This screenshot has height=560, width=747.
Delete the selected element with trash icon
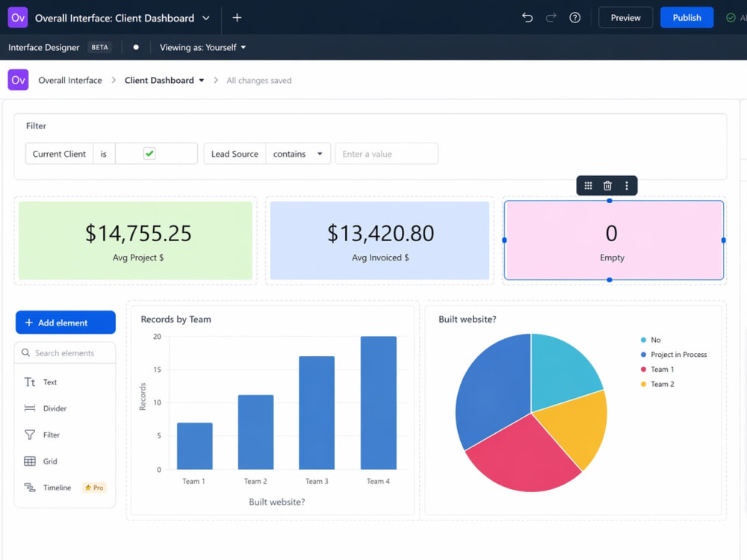pyautogui.click(x=607, y=186)
